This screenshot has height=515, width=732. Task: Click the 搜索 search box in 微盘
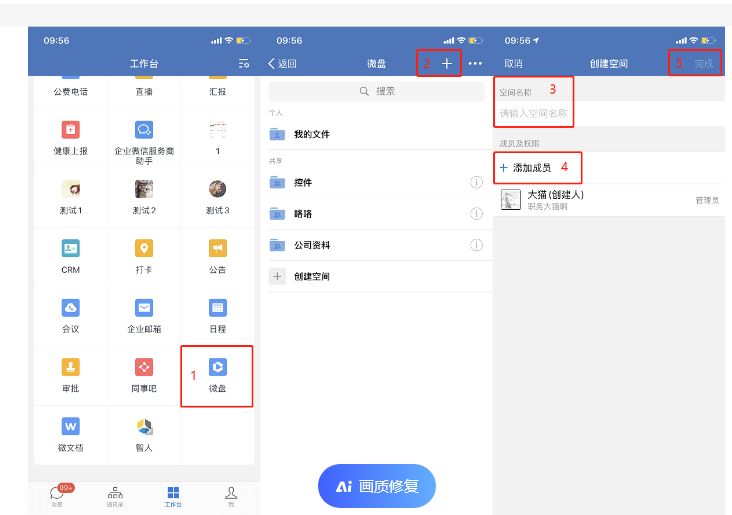[376, 91]
